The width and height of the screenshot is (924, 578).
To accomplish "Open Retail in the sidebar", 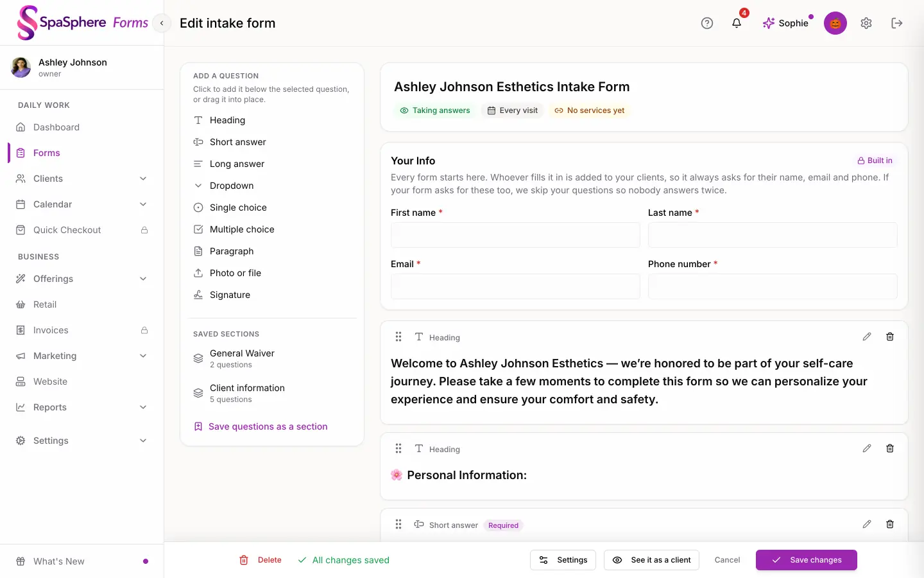I will pyautogui.click(x=82, y=304).
